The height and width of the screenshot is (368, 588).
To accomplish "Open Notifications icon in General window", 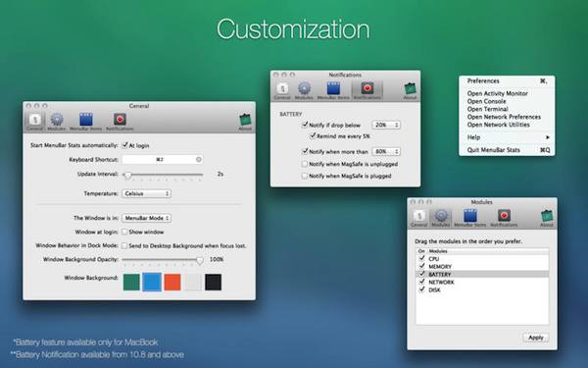I will tap(120, 120).
